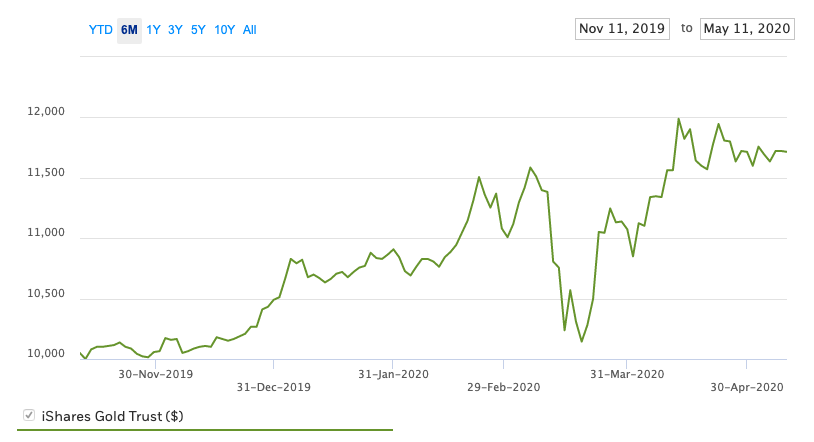Click the 11,000 y-axis label
This screenshot has width=814, height=442.
46,233
